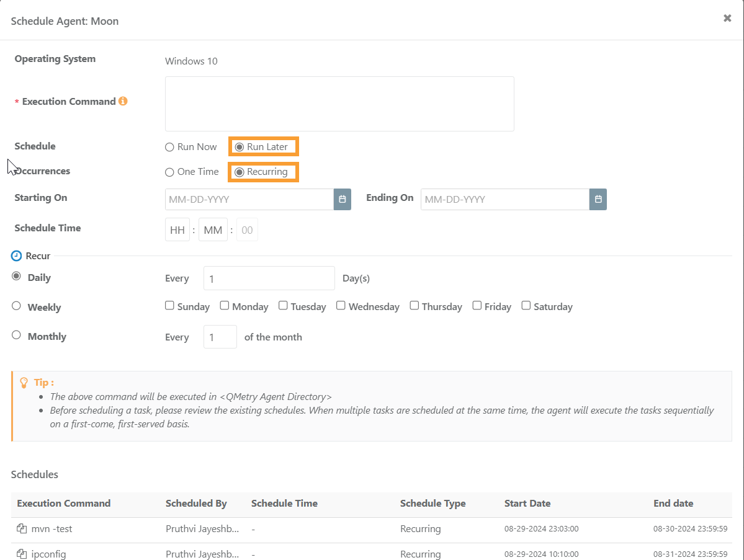
Task: Sort by the Execution Command column header
Action: (63, 503)
